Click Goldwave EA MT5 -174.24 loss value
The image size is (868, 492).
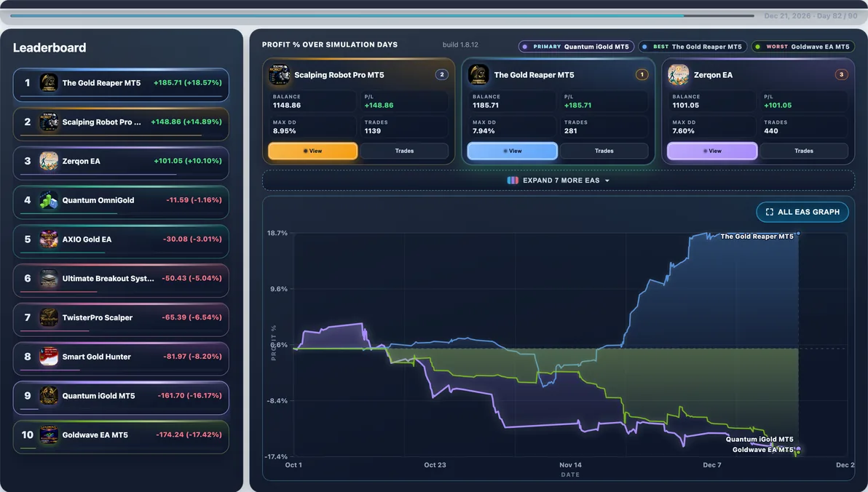[189, 435]
